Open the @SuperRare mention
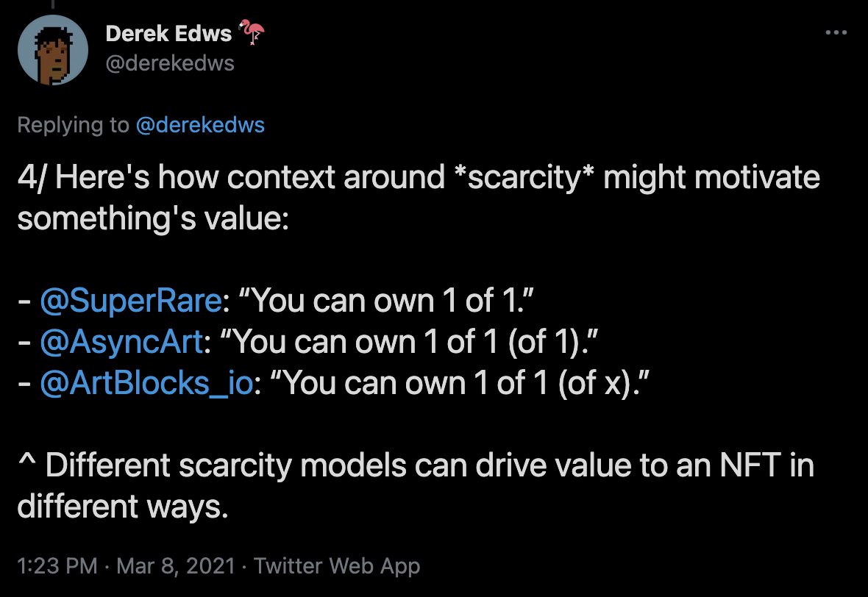 (131, 301)
